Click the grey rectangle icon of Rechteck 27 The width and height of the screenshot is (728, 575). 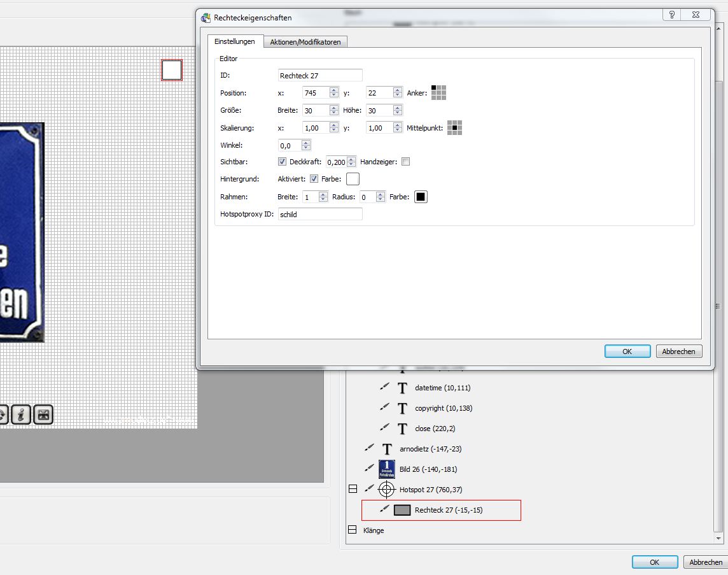[402, 510]
